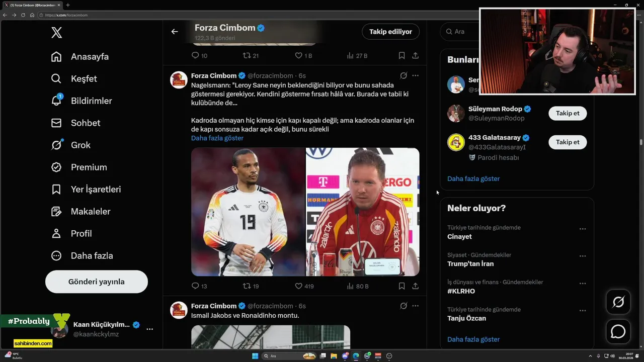The image size is (644, 362).
Task: Open floating chat messages button
Action: click(618, 332)
